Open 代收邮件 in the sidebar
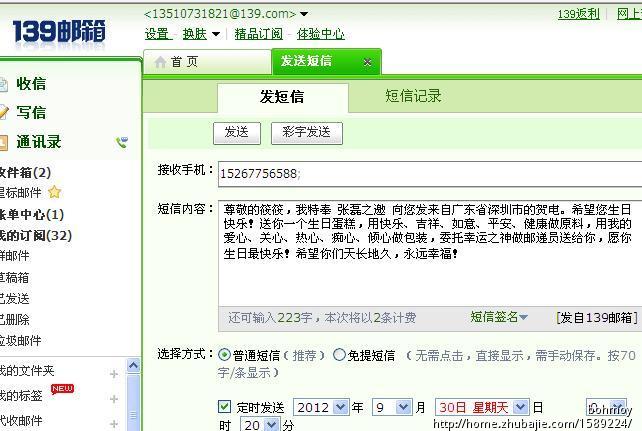The height and width of the screenshot is (431, 642). (x=21, y=421)
